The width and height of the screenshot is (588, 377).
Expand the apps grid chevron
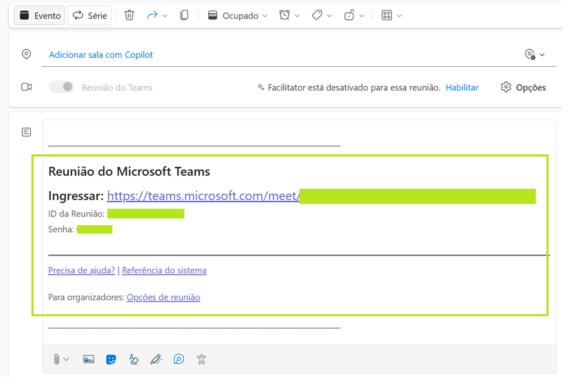399,16
